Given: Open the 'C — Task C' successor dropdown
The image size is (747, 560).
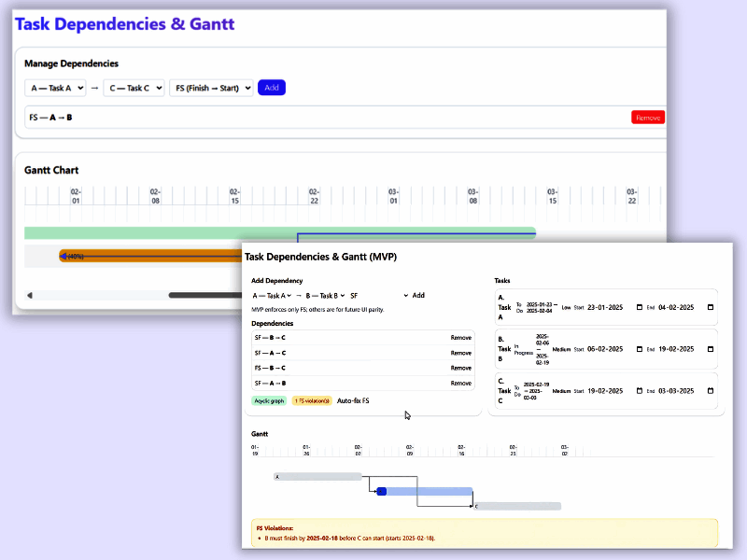Looking at the screenshot, I should (x=134, y=88).
